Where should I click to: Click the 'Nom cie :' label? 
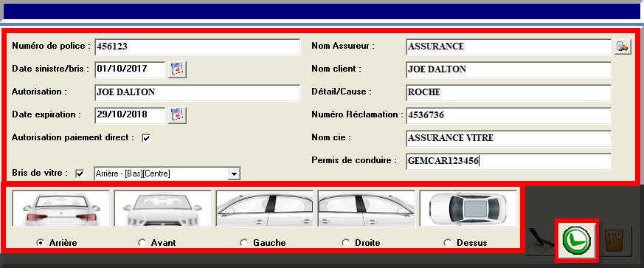(331, 138)
